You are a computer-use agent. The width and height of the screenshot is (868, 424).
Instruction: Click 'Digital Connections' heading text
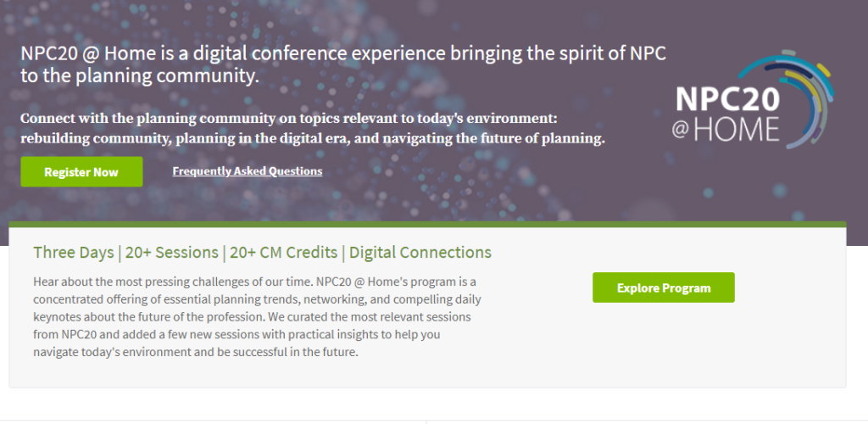[420, 253]
